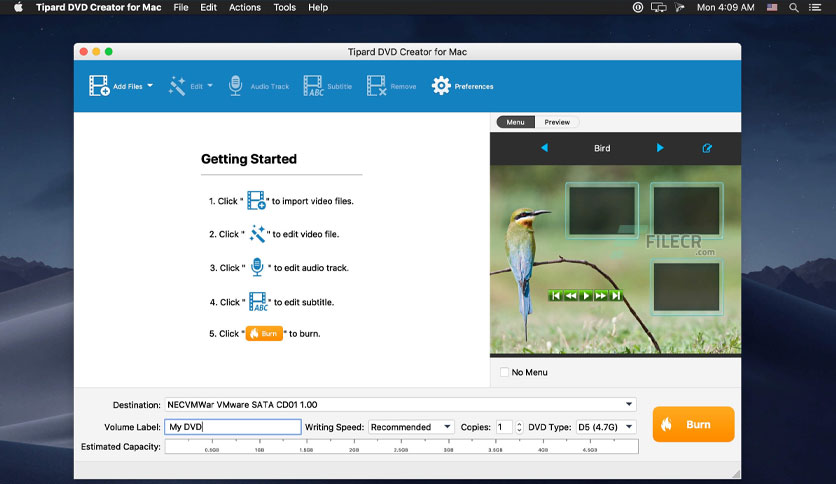
Task: Expand the Edit toolbar dropdown arrow
Action: 210,85
